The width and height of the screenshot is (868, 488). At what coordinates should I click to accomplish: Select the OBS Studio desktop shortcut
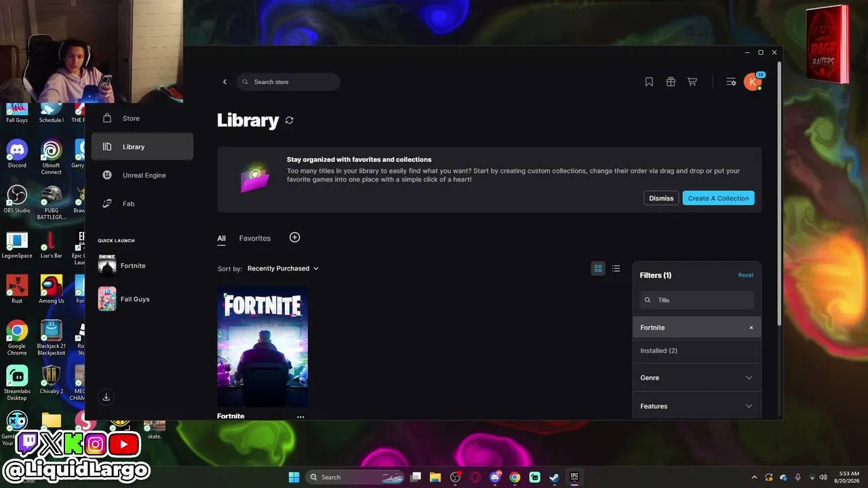click(x=17, y=199)
